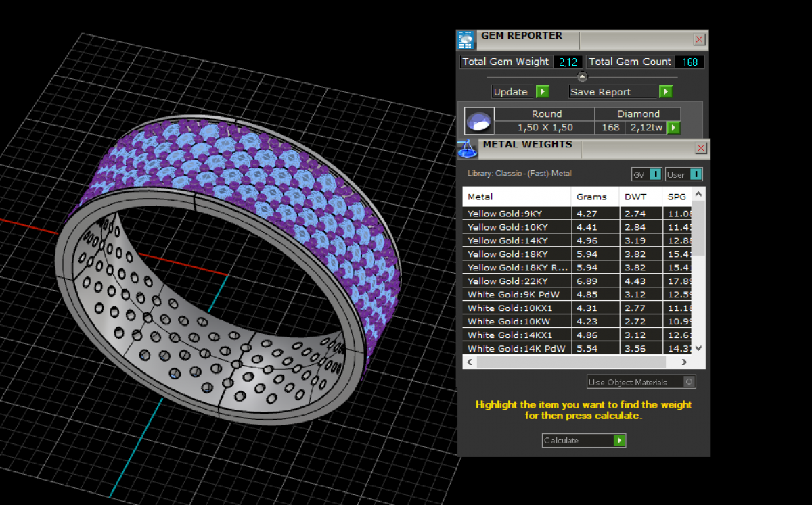The image size is (812, 505).
Task: Toggle the GV library switch
Action: tap(655, 174)
